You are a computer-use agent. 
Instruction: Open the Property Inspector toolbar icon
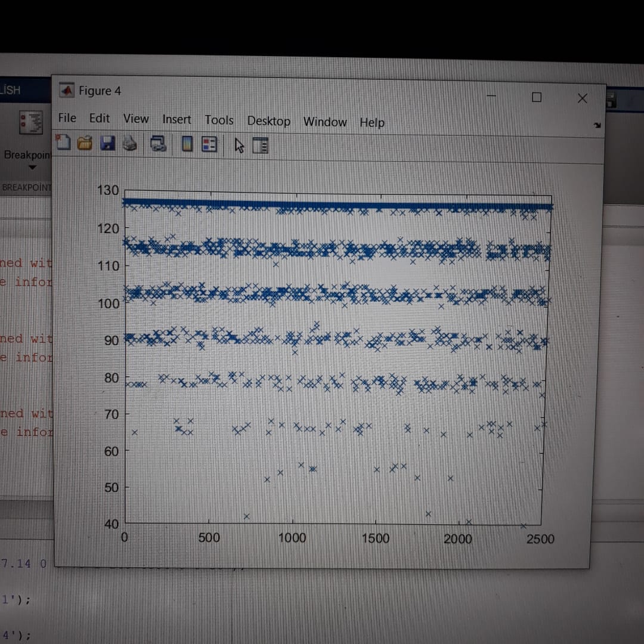pyautogui.click(x=261, y=145)
